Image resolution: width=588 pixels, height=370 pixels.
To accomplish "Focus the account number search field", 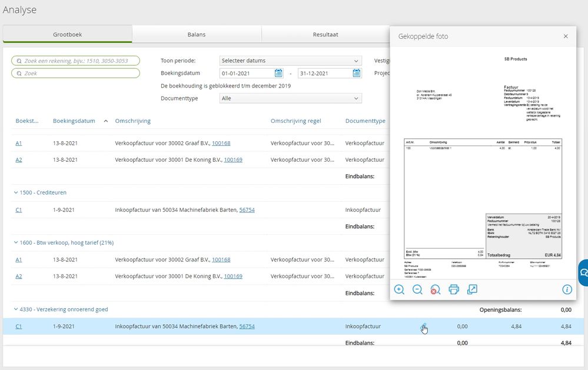I will tap(76, 61).
